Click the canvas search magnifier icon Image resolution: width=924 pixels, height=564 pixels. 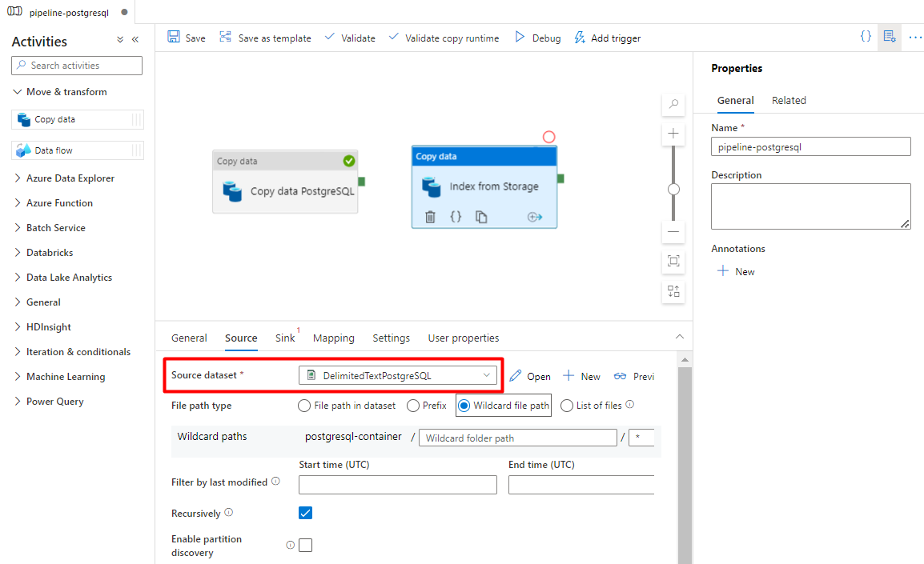click(673, 104)
